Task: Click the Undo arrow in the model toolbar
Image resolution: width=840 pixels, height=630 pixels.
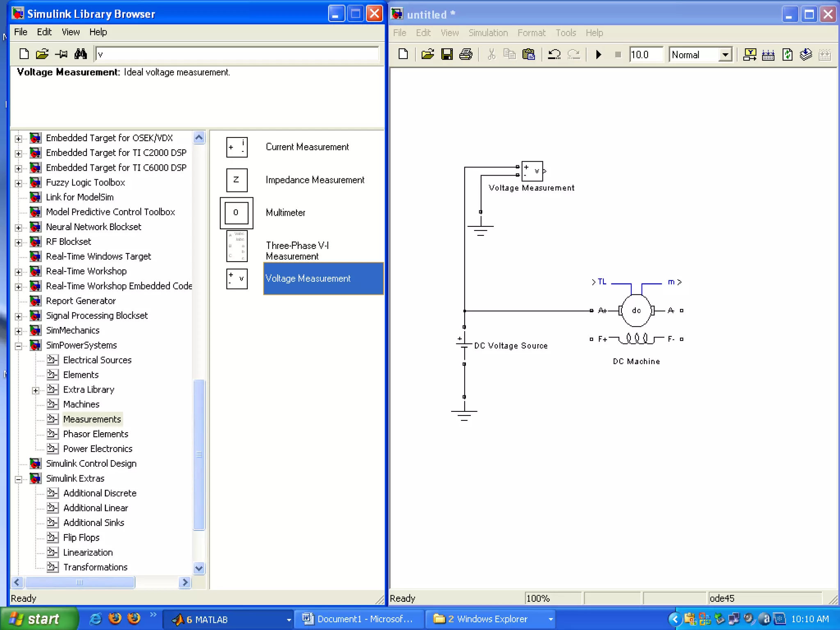Action: [554, 55]
